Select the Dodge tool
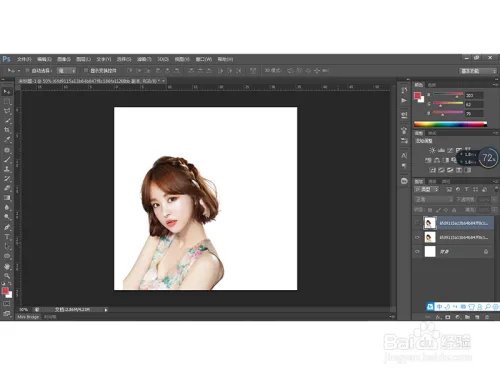This screenshot has width=500, height=375. [x=7, y=217]
